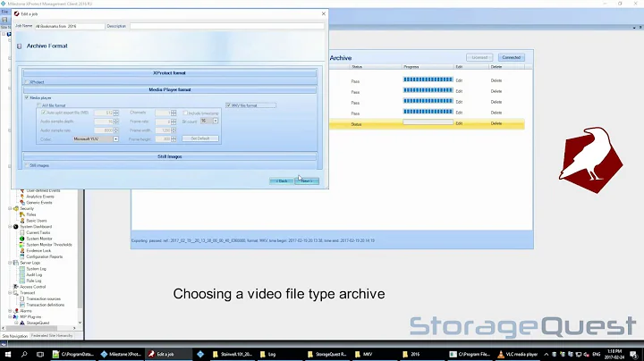644x361 pixels.
Task: Collapse the System Dashboard tree node
Action: click(x=10, y=226)
